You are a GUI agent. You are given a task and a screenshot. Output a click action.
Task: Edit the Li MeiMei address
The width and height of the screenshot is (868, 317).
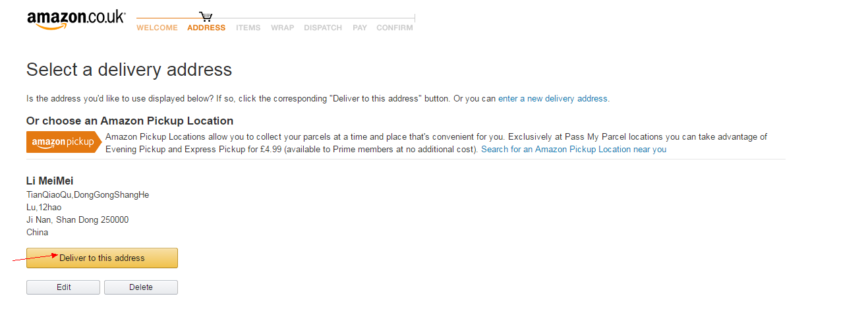point(63,287)
